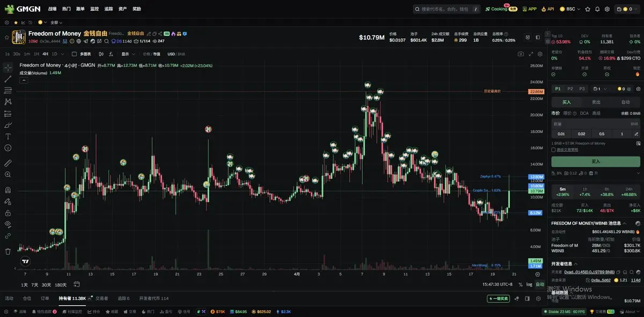
Task: Select the 0.5 BNB preset amount
Action: coord(602,134)
